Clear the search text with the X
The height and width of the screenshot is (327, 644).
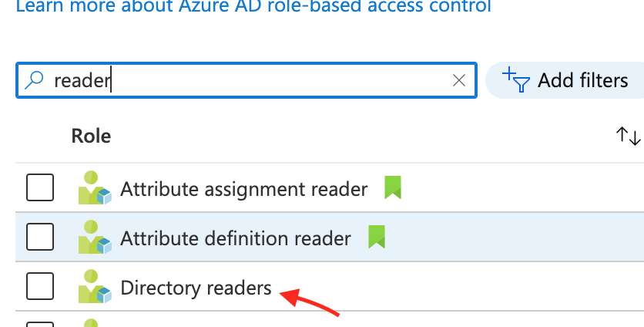point(459,80)
